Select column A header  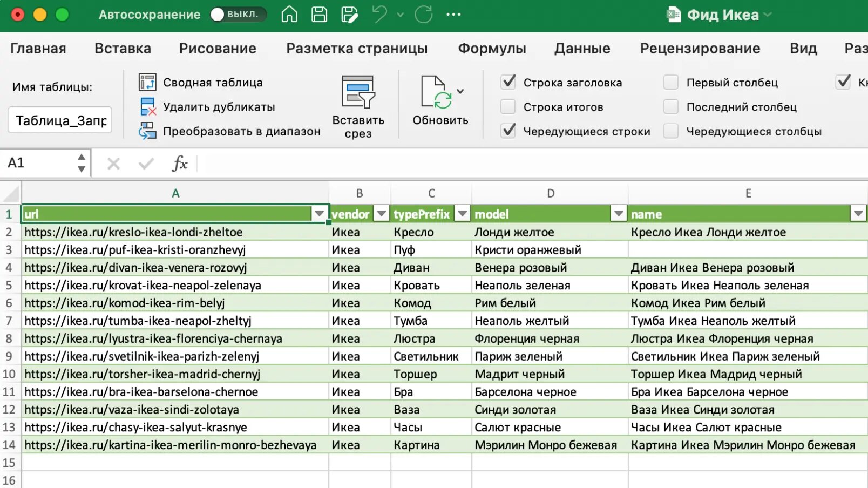tap(175, 193)
